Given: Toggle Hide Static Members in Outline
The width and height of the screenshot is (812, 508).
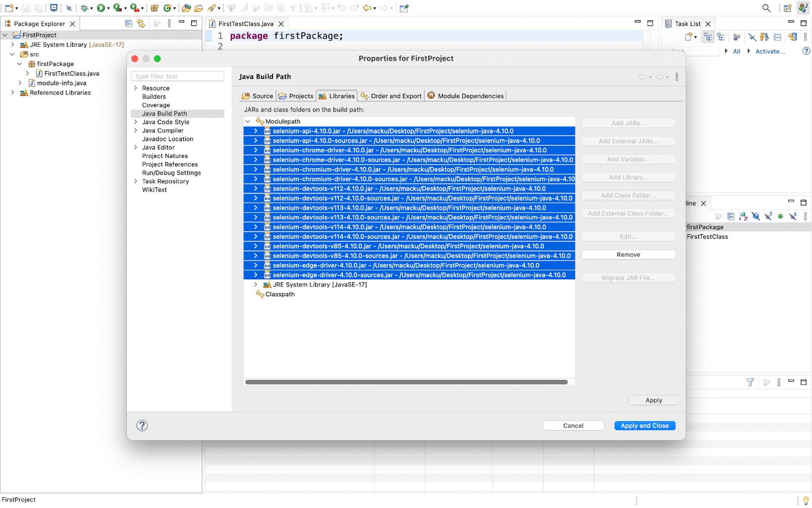Looking at the screenshot, I should coord(768,216).
